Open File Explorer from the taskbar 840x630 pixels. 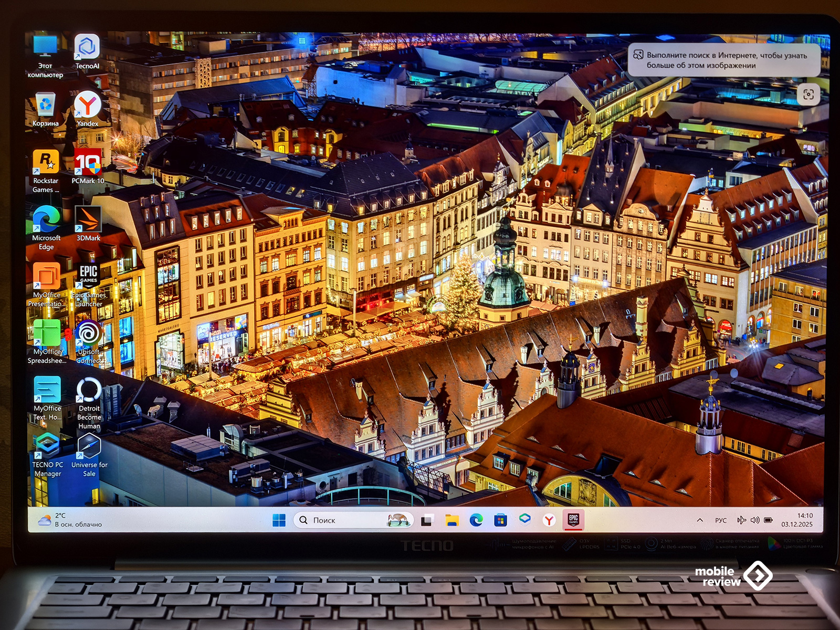(x=452, y=520)
